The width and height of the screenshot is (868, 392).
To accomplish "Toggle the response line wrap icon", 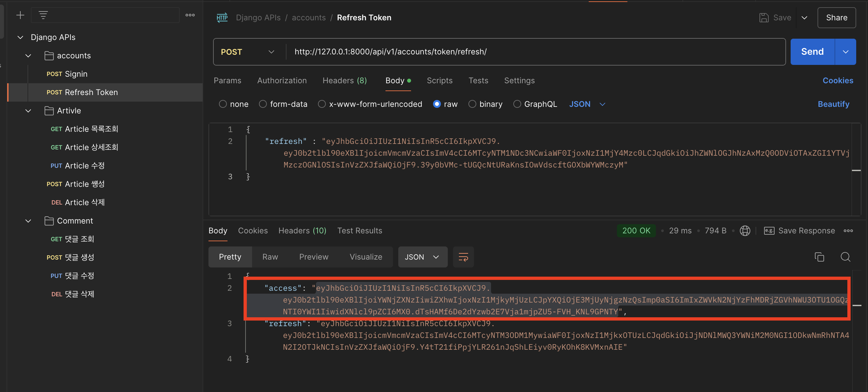I will pyautogui.click(x=463, y=257).
